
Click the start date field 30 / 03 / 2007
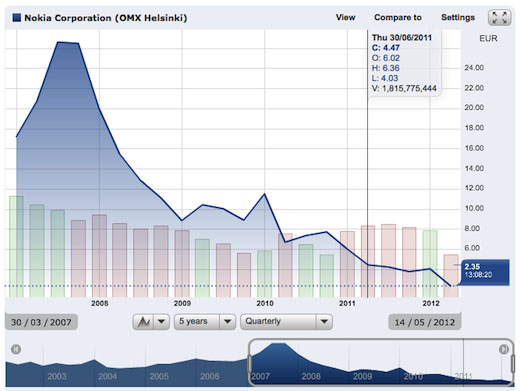click(41, 322)
